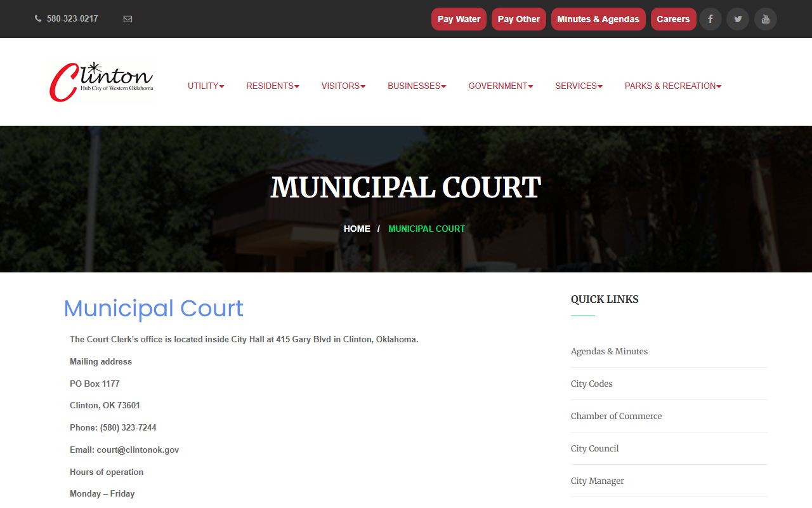Click the Hours of operation line

click(107, 472)
